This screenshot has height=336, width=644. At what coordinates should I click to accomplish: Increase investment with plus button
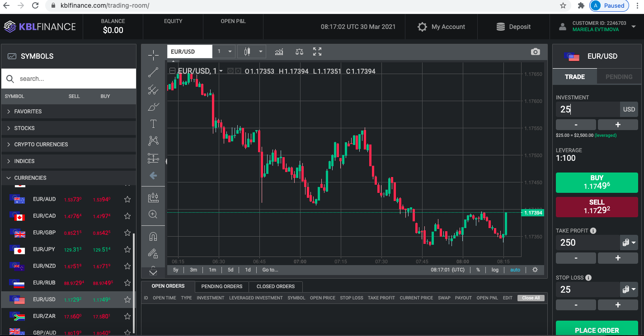[618, 125]
